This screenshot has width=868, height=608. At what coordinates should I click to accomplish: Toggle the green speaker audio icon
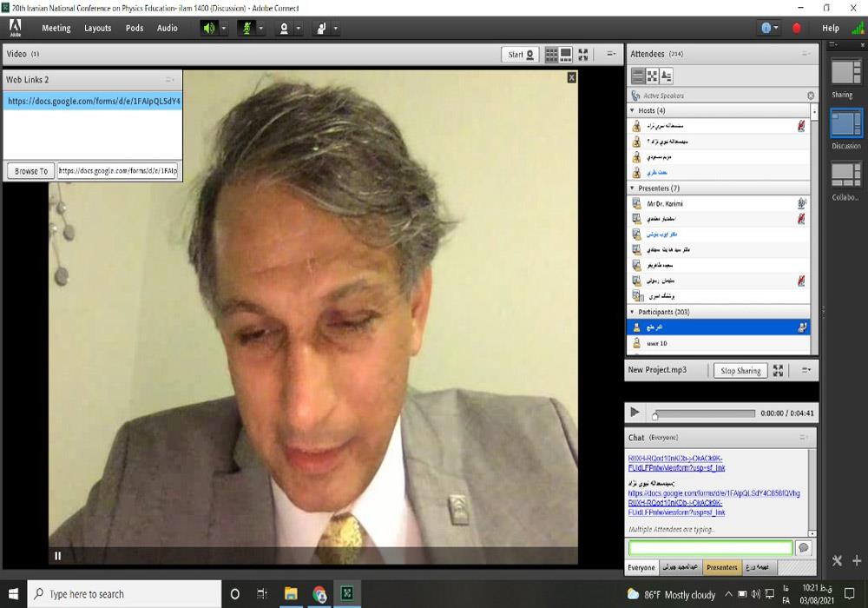[208, 28]
